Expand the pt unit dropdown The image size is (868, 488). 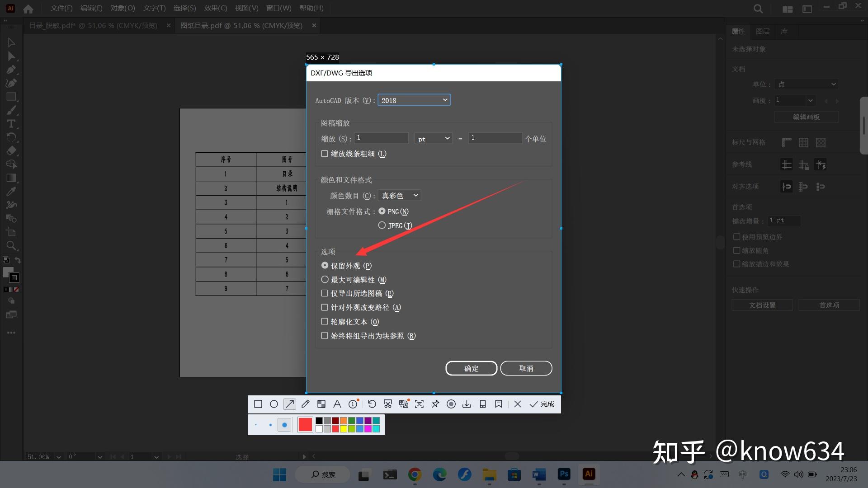tap(433, 138)
